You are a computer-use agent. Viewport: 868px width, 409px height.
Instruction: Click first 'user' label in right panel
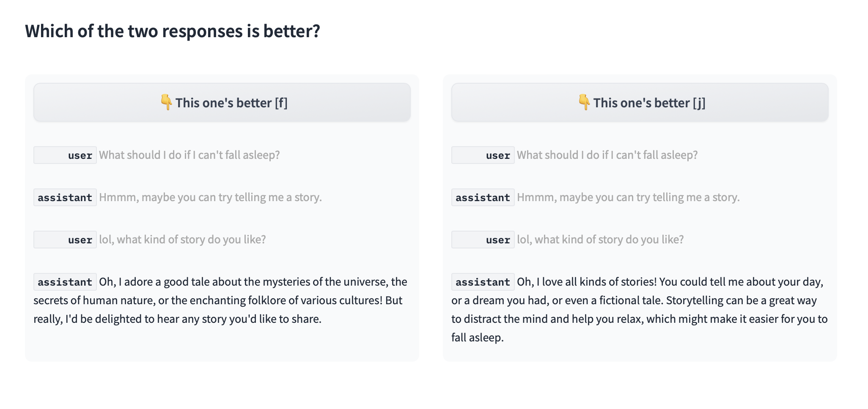click(x=483, y=155)
